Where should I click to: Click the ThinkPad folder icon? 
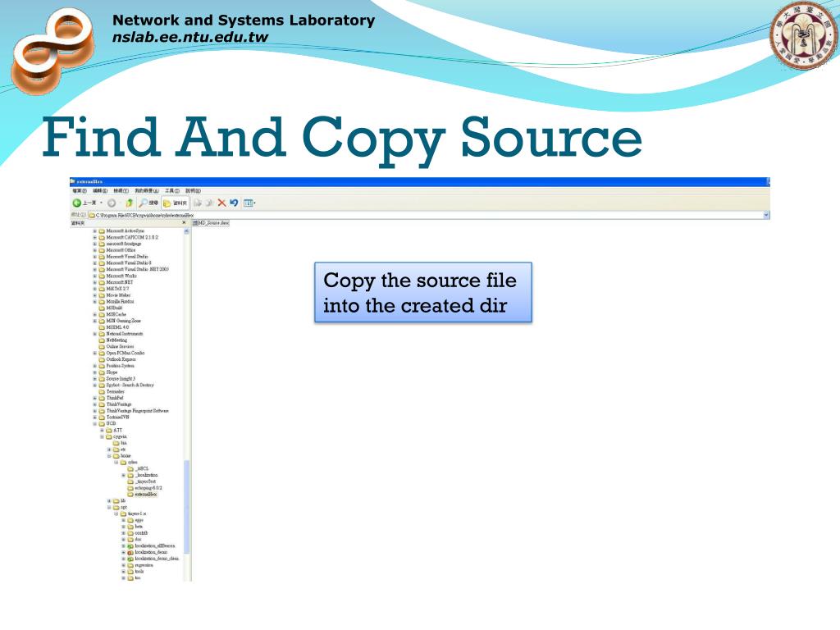click(x=102, y=398)
